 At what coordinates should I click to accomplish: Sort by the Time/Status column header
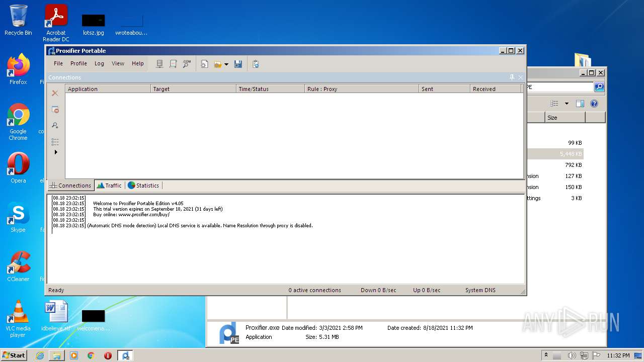tap(270, 89)
